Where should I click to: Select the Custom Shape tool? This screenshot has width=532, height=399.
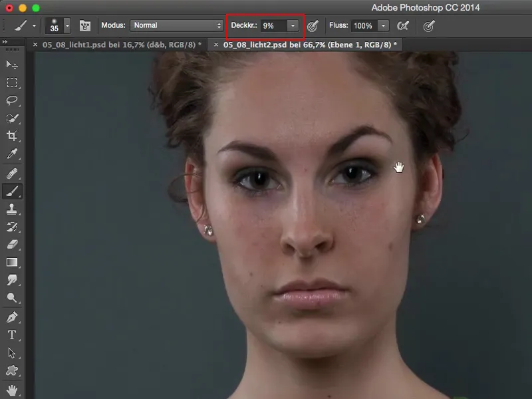(x=12, y=370)
